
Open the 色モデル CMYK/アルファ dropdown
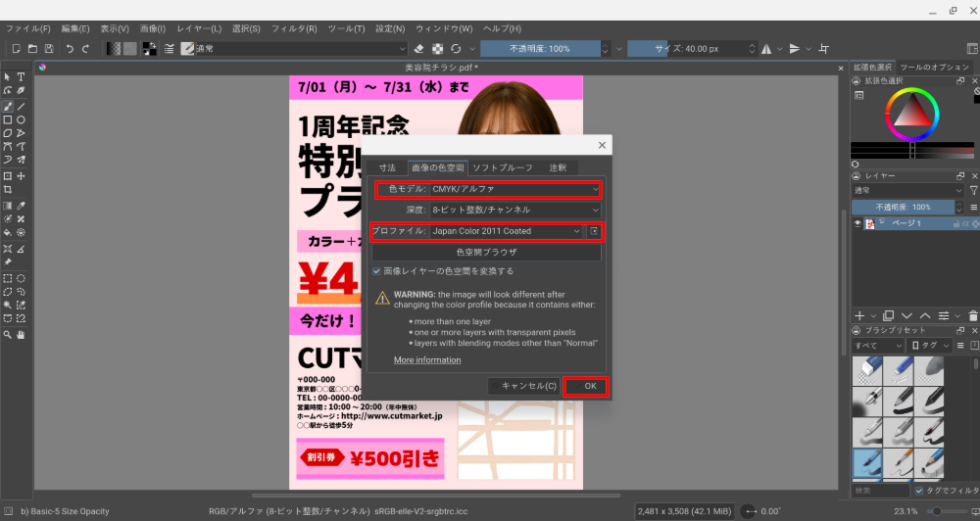point(515,189)
